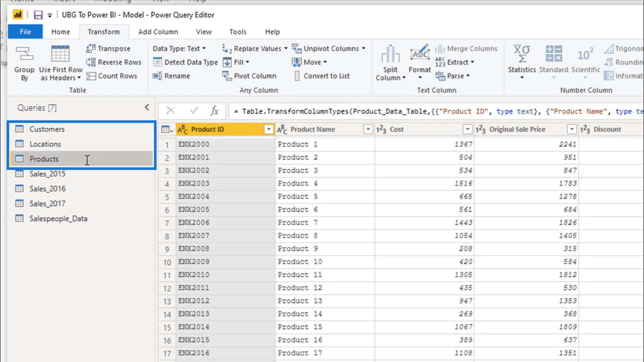Open the Move dropdown
The image size is (644, 362).
tap(309, 62)
